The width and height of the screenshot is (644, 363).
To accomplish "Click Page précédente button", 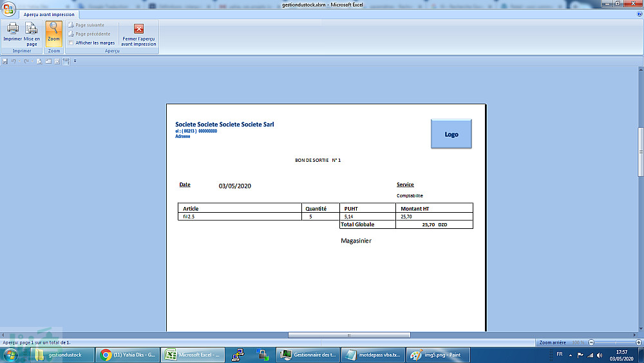I will click(90, 34).
